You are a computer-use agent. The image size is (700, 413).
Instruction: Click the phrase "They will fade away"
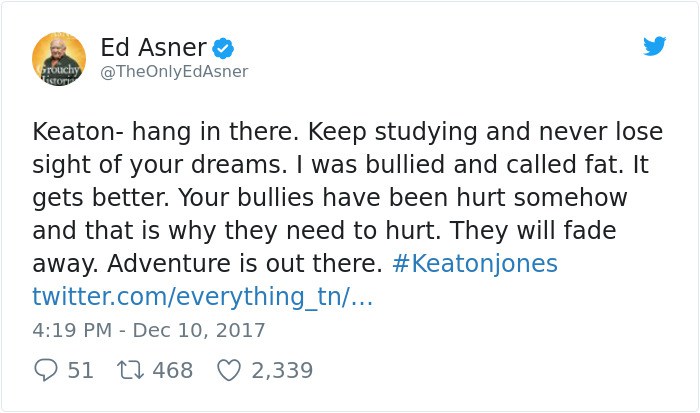[324, 247]
